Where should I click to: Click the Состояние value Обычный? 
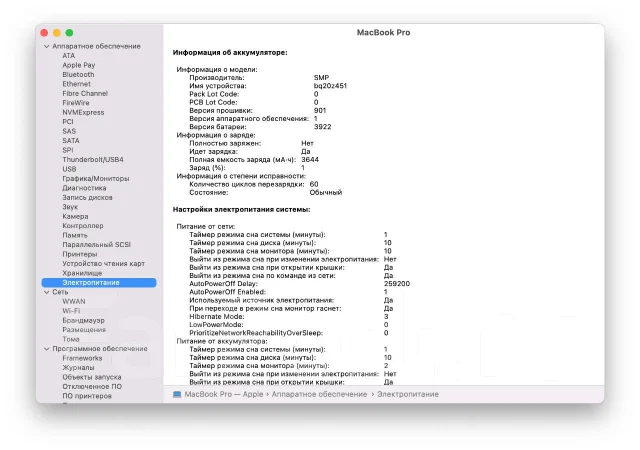click(326, 193)
